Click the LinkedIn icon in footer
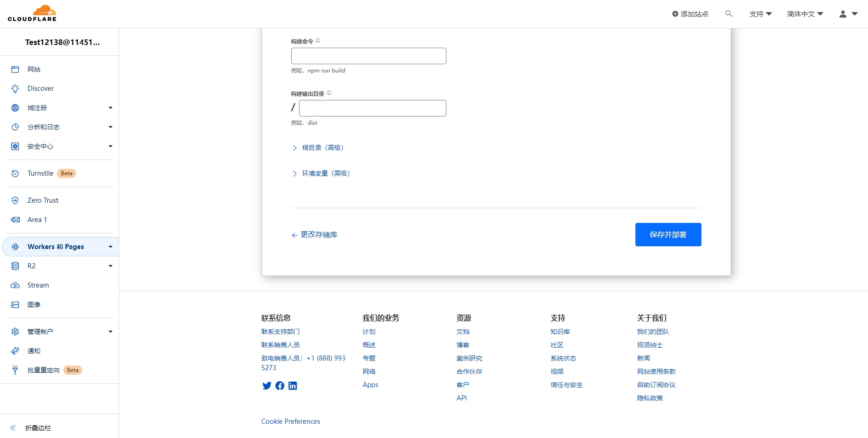Image resolution: width=868 pixels, height=438 pixels. 293,386
